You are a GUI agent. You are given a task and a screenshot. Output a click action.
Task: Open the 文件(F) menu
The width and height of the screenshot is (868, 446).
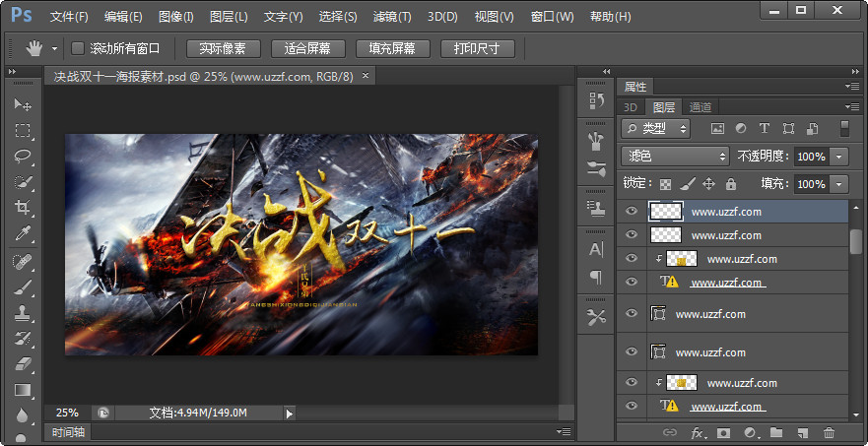(69, 17)
